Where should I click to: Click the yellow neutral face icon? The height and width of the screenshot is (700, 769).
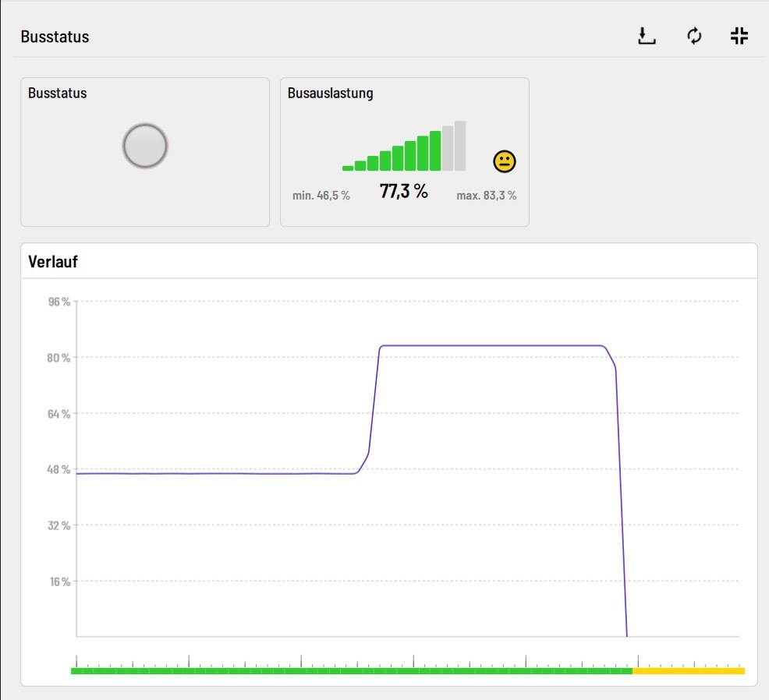click(x=505, y=161)
